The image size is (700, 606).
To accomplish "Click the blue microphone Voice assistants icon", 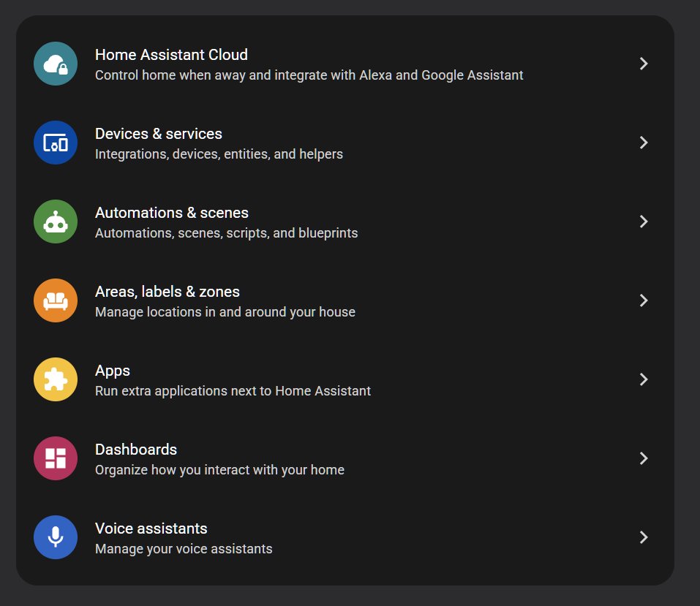I will [x=56, y=538].
